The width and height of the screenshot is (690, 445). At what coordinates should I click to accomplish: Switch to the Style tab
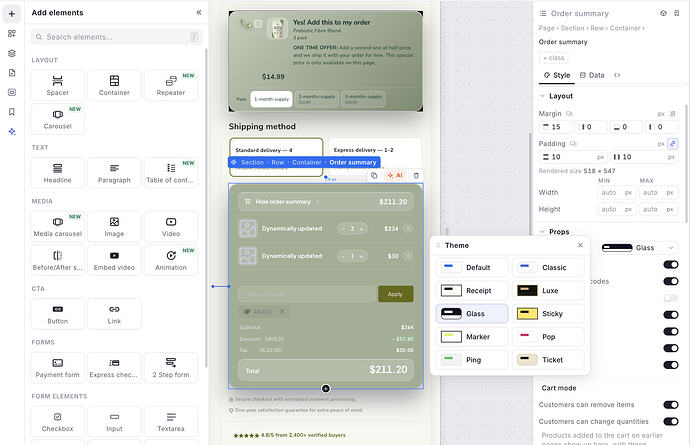tap(557, 75)
